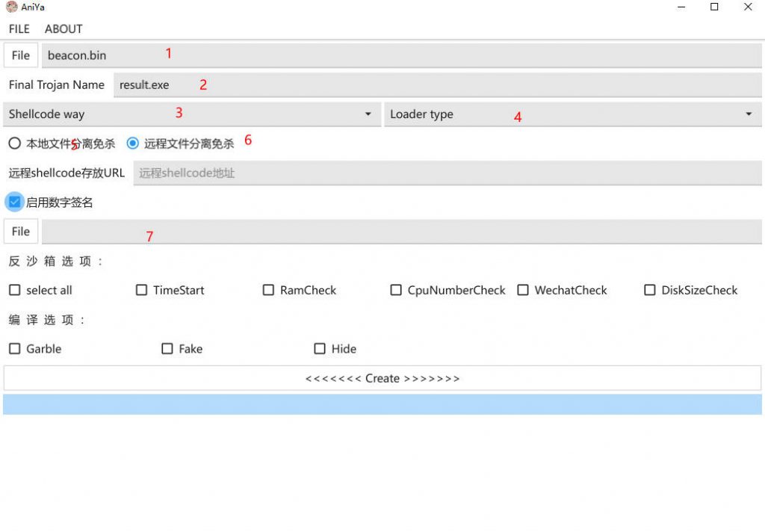
Task: Maximize the AniYa window
Action: [x=714, y=7]
